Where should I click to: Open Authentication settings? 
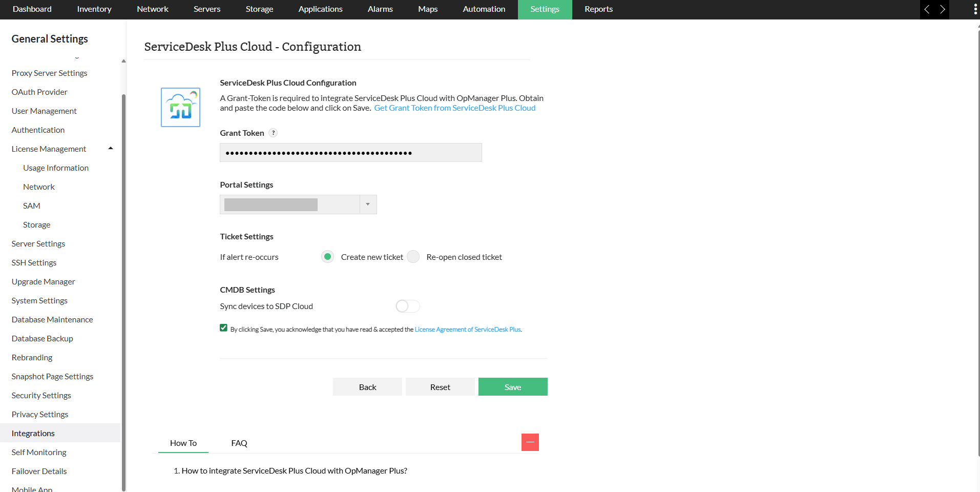pyautogui.click(x=38, y=130)
